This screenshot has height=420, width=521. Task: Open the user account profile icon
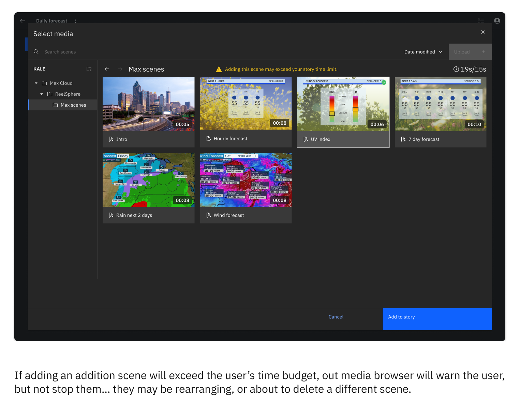click(497, 21)
